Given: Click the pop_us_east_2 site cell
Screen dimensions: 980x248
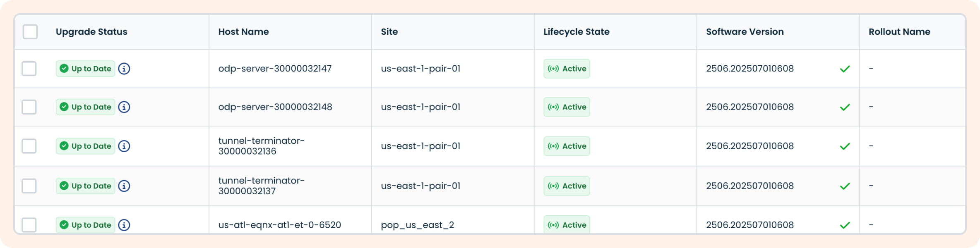Looking at the screenshot, I should coord(417,225).
